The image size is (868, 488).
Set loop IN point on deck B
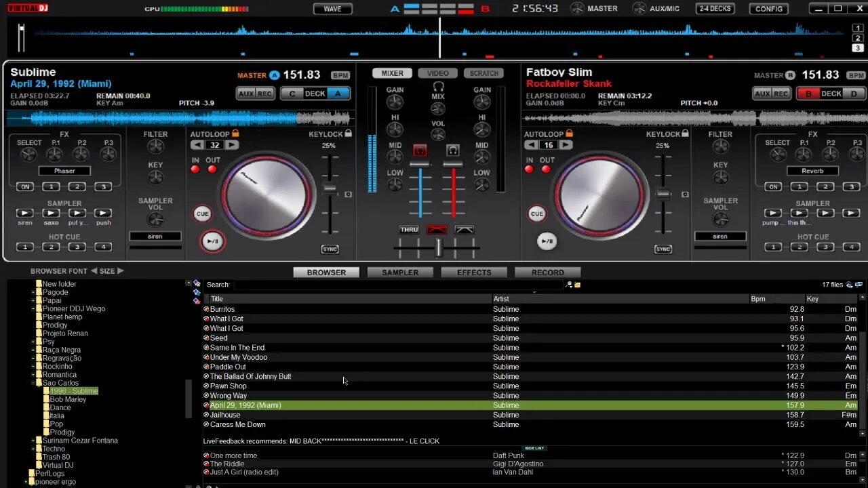coord(529,169)
